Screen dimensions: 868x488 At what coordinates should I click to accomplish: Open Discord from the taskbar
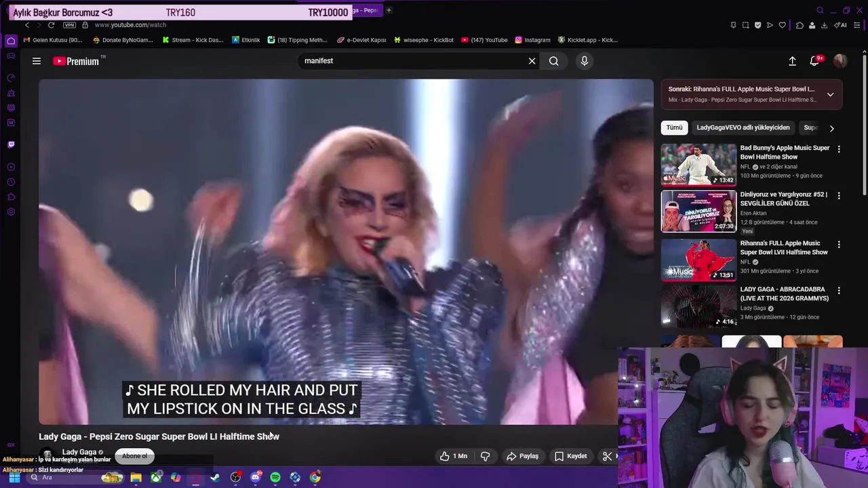coord(255,477)
